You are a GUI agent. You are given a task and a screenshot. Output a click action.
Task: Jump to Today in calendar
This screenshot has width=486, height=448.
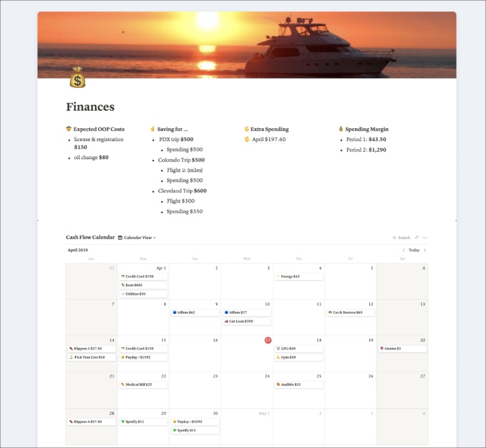(414, 250)
